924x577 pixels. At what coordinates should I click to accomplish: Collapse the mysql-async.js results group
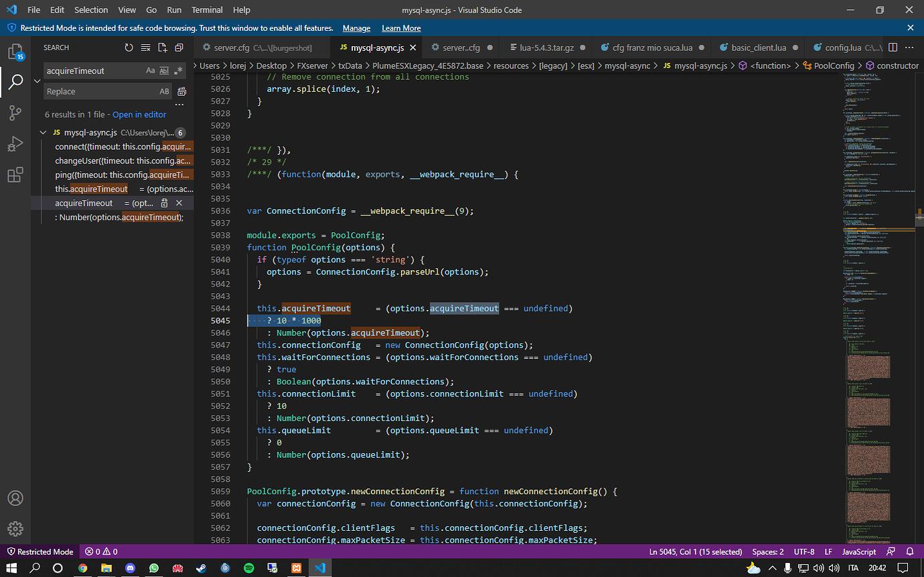[43, 132]
